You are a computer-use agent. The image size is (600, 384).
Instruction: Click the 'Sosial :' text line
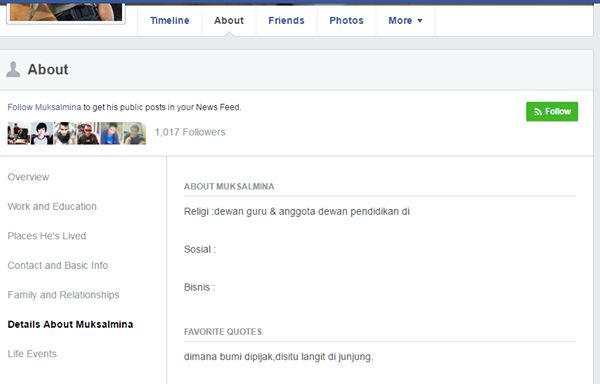pyautogui.click(x=200, y=249)
